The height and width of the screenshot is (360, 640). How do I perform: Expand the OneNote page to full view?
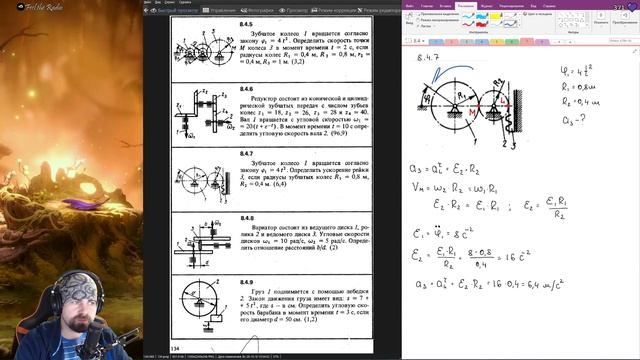click(x=635, y=51)
